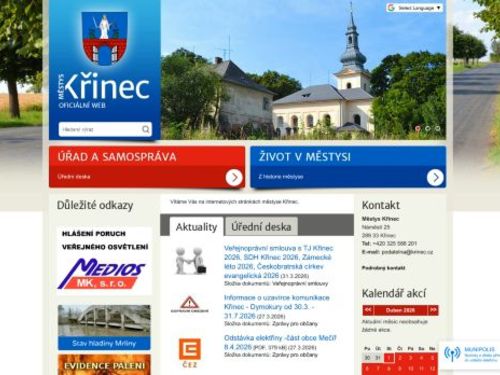Select the first slideshow dot indicator
This screenshot has height=375, width=500.
coord(418,128)
